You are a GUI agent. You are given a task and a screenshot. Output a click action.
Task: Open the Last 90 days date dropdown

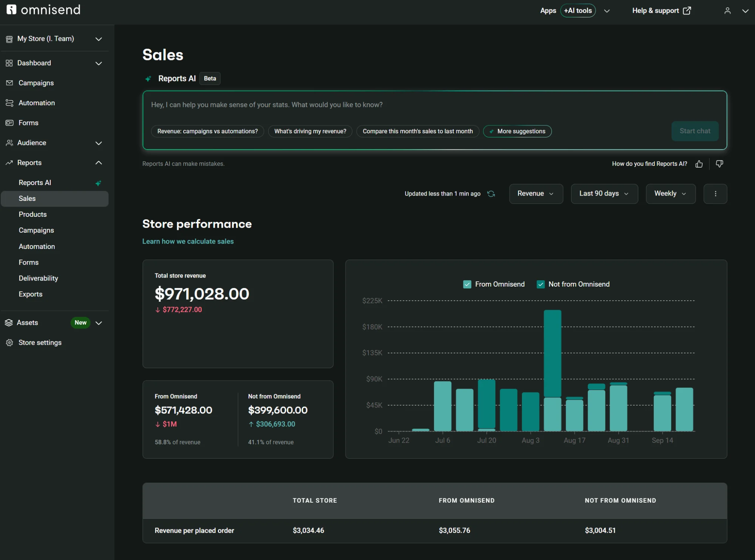(604, 194)
